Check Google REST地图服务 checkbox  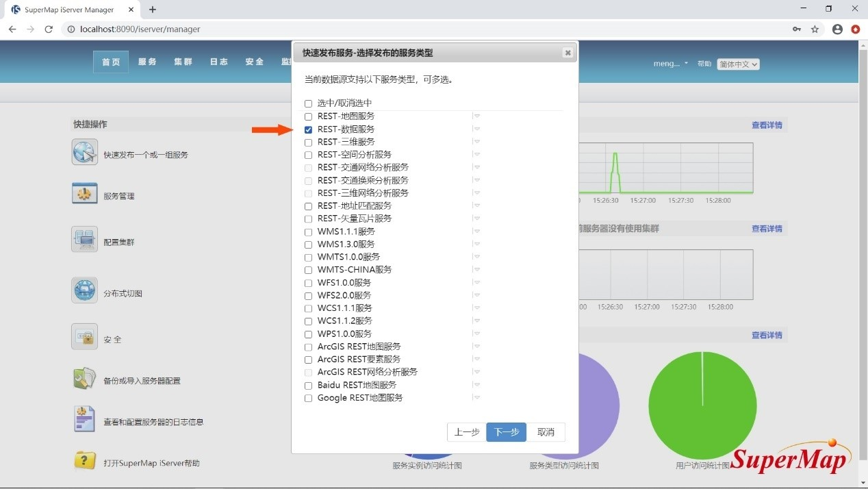pos(308,398)
